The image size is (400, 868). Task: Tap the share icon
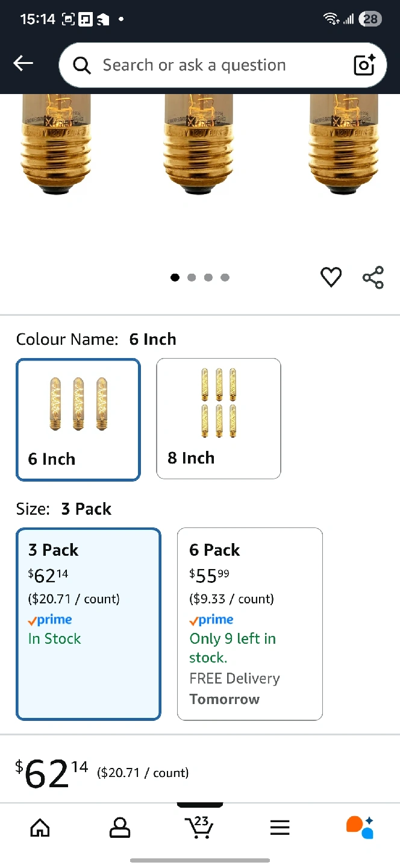click(x=373, y=277)
